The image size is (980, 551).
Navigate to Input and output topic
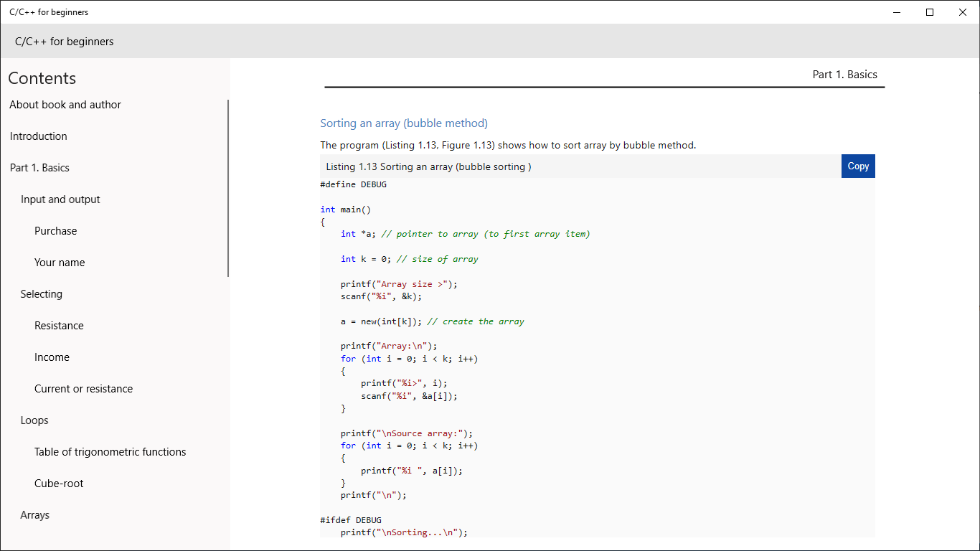tap(60, 199)
